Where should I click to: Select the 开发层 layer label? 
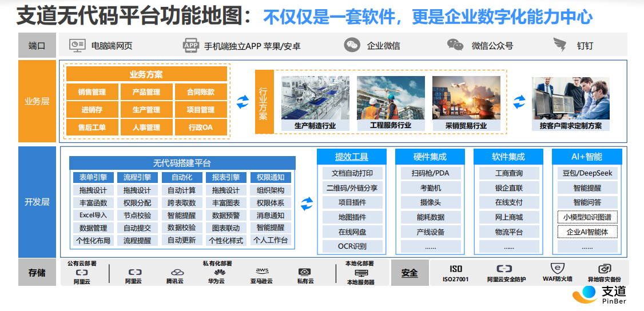click(x=37, y=202)
